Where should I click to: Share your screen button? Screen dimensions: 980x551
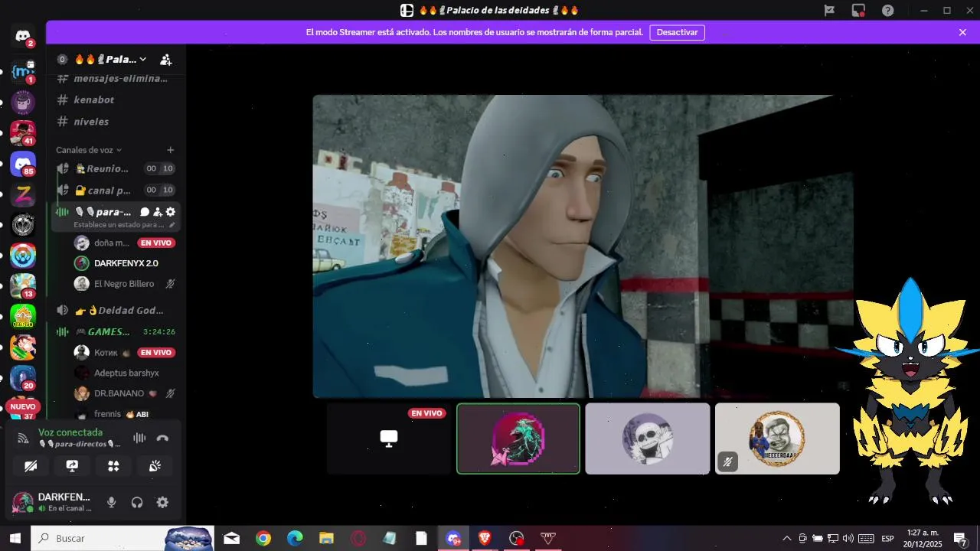pos(72,466)
